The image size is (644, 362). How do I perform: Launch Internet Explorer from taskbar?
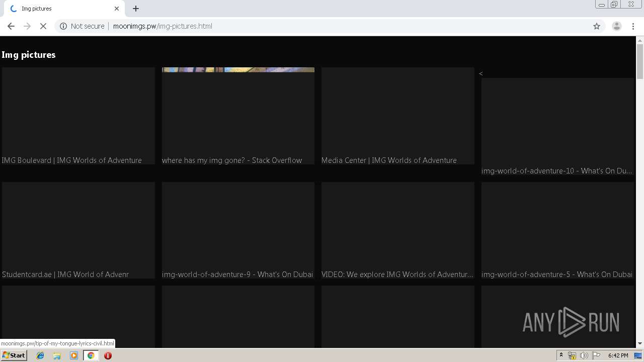[40, 355]
